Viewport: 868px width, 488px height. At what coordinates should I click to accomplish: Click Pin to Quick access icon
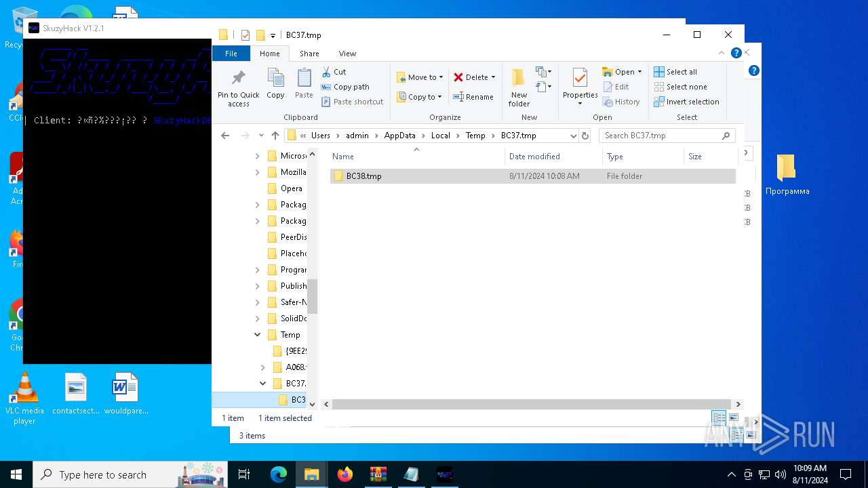[x=238, y=87]
